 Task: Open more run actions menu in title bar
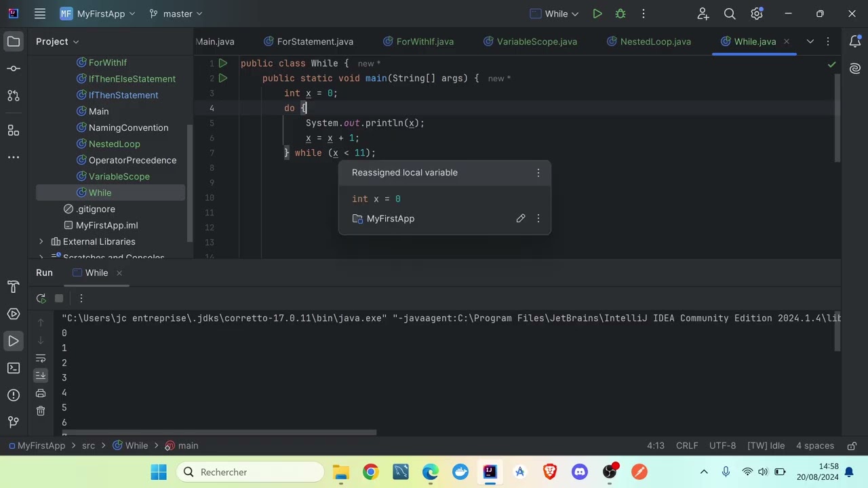(644, 14)
